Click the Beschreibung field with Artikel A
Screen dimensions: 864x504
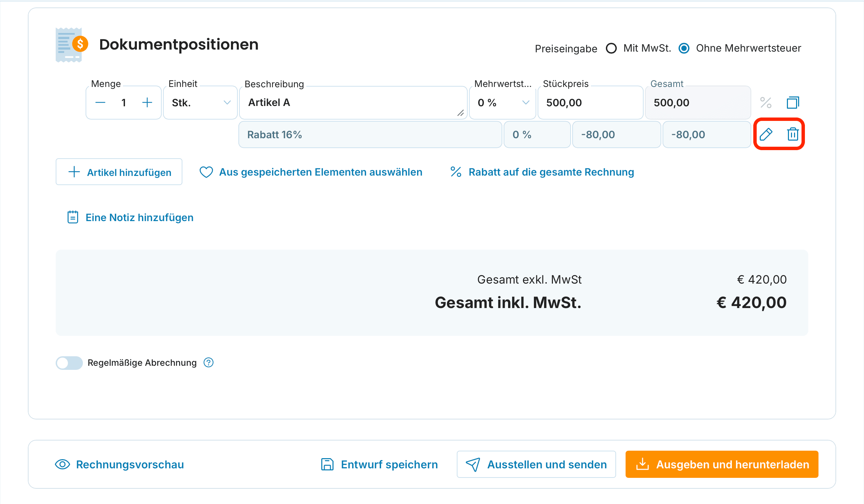tap(353, 103)
